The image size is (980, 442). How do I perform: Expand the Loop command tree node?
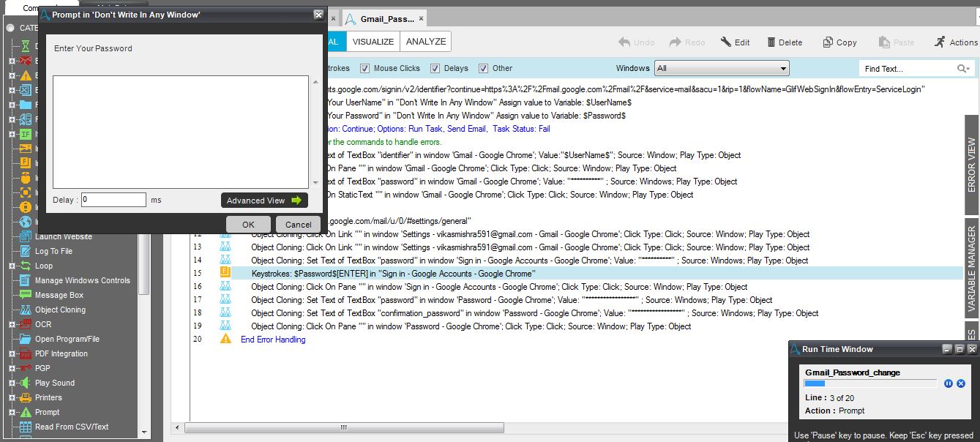12,266
